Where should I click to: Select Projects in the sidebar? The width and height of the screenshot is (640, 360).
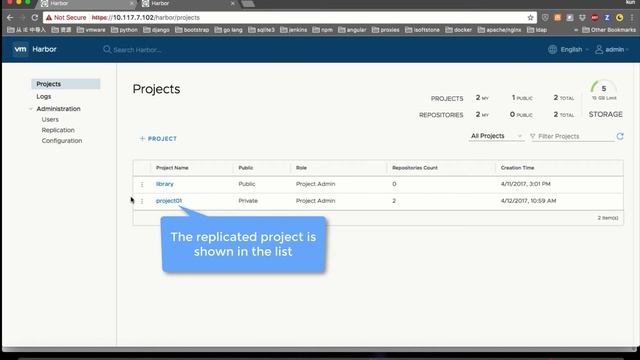click(66, 84)
